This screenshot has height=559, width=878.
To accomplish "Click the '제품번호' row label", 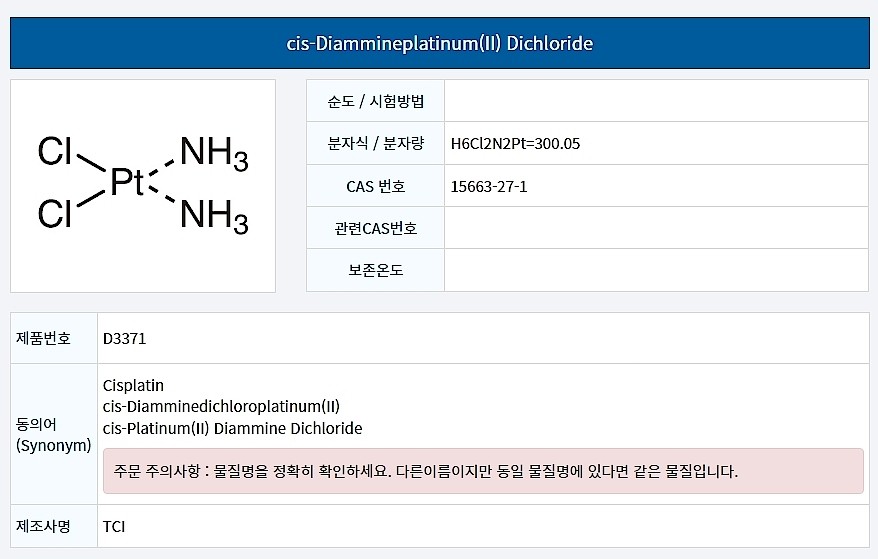I will [54, 338].
